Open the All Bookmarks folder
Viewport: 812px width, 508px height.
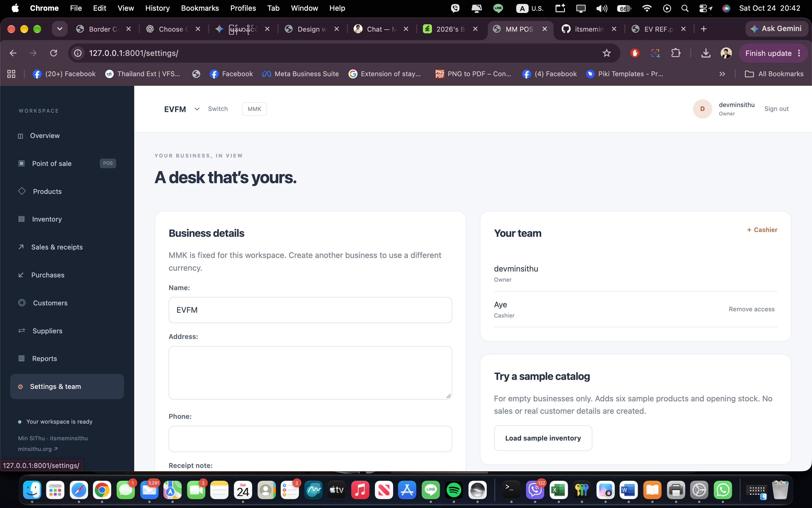774,74
